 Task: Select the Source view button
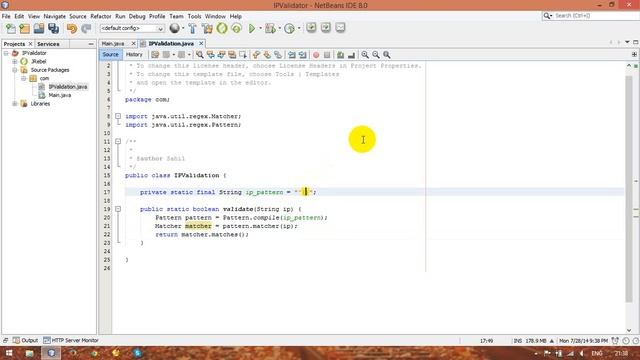tap(110, 55)
